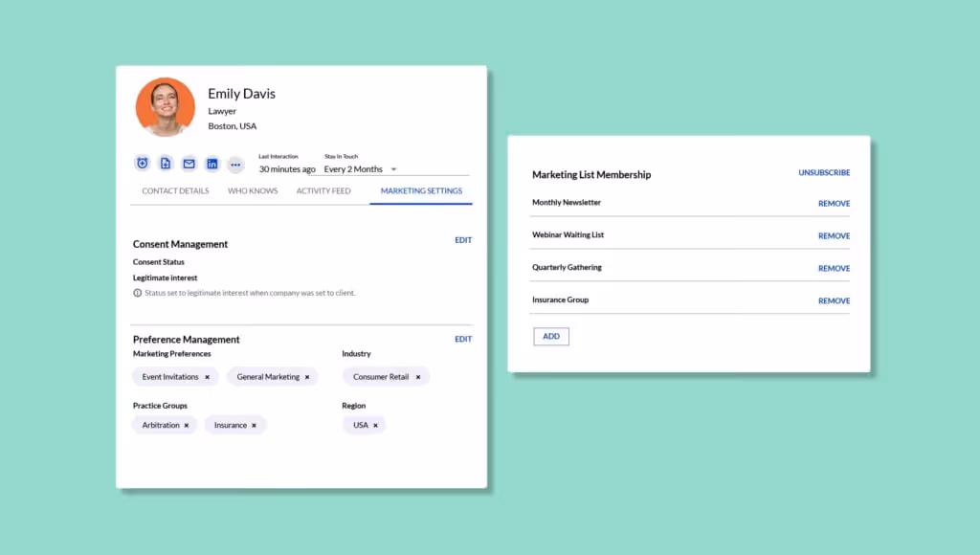Click the Emily Davis name heading
This screenshot has width=980, height=555.
click(242, 94)
